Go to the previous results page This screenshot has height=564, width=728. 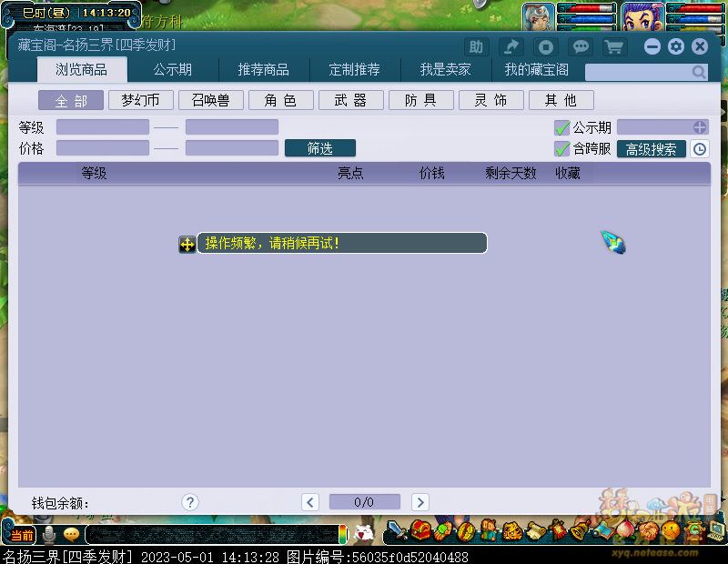pos(310,502)
